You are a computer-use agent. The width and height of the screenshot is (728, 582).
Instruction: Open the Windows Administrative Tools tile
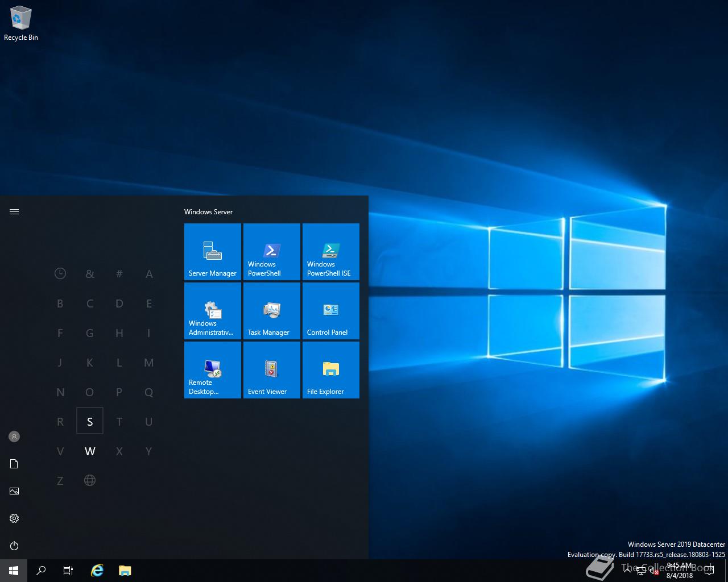[213, 311]
